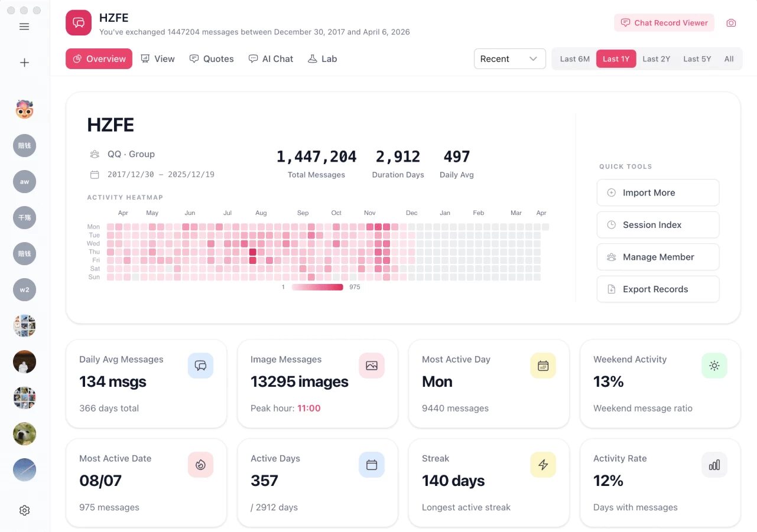This screenshot has width=757, height=532.
Task: Click the 'QQ · Group' label
Action: (131, 154)
